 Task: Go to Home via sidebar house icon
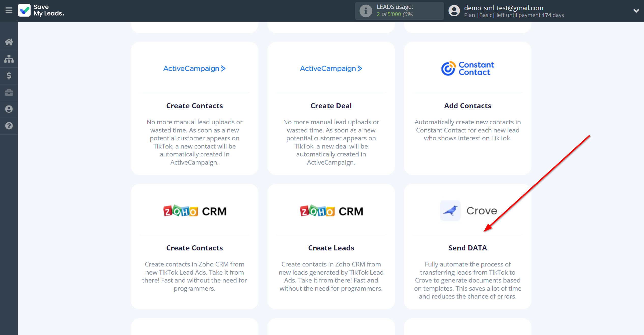pyautogui.click(x=9, y=42)
